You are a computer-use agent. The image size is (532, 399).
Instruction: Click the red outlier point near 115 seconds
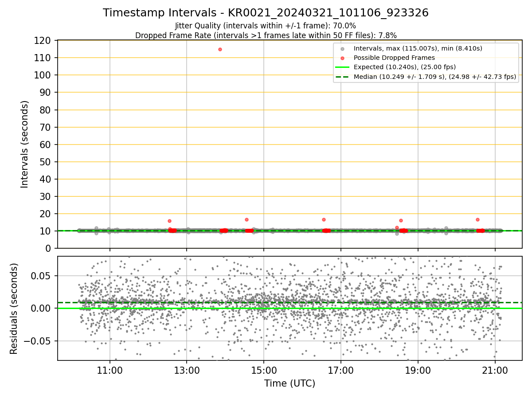[x=220, y=49]
